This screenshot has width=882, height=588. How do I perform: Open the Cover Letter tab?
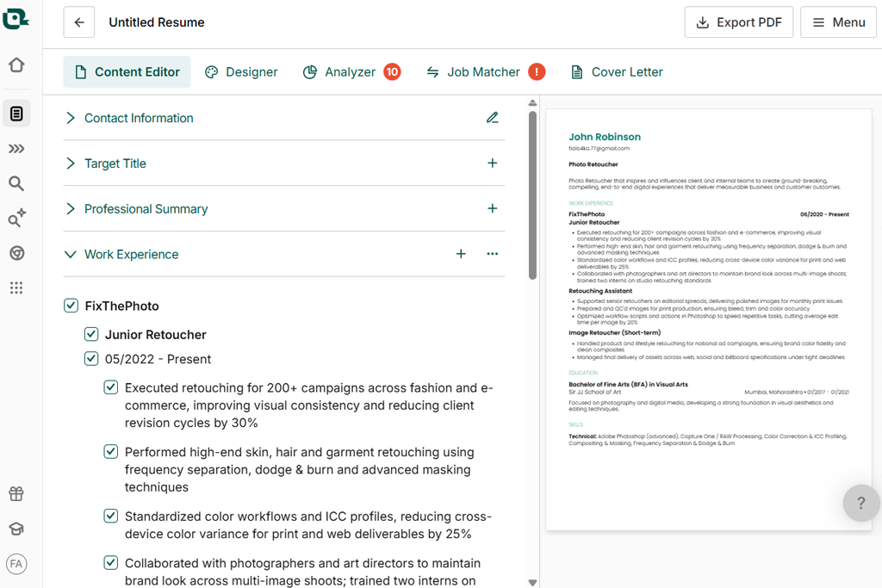[617, 72]
